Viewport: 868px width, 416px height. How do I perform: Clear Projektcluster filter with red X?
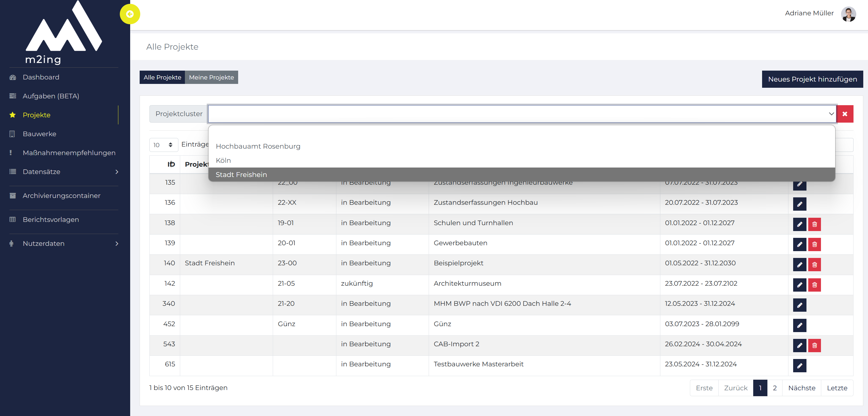[845, 114]
